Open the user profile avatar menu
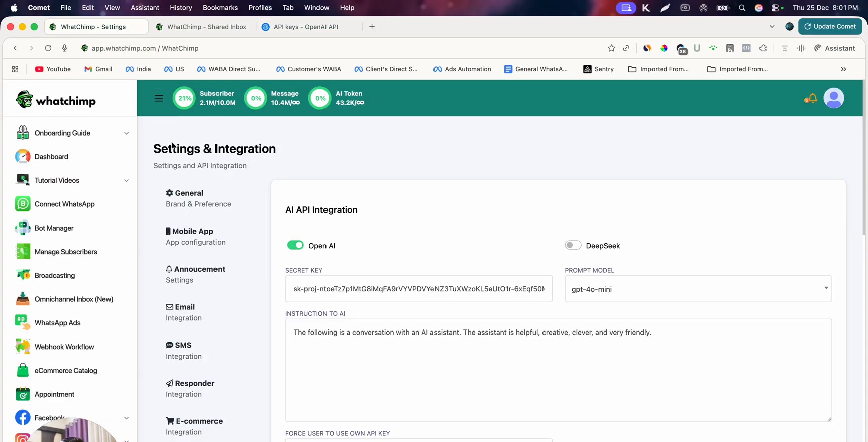This screenshot has height=442, width=868. (x=834, y=98)
